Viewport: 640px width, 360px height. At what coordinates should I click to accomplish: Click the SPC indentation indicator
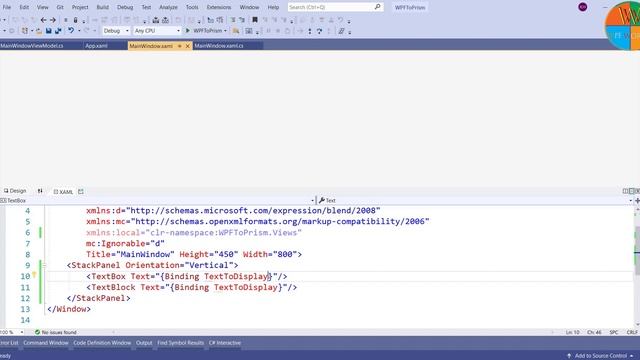pos(613,332)
